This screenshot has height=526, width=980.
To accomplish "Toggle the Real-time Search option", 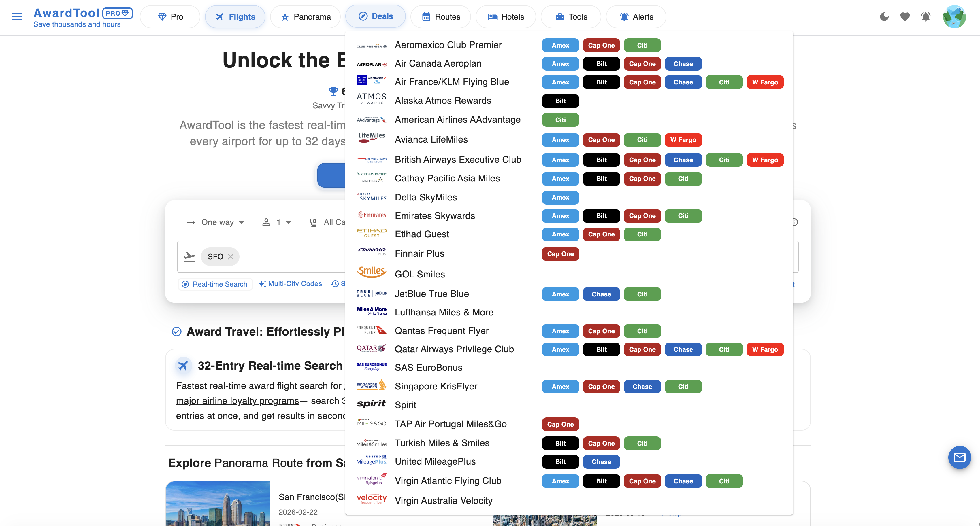I will [215, 284].
